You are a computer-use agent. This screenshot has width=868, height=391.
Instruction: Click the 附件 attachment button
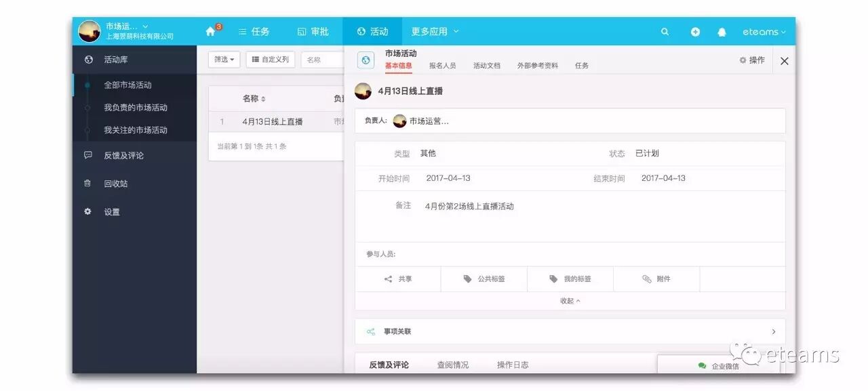point(656,279)
